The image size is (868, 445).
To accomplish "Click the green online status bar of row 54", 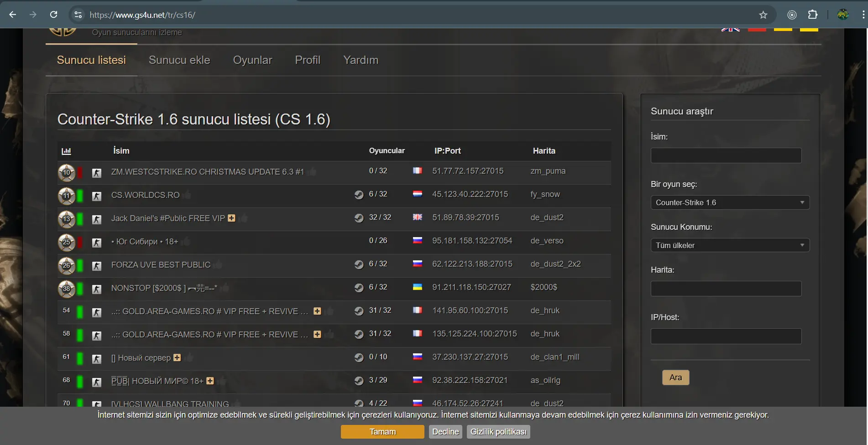I will tap(80, 312).
